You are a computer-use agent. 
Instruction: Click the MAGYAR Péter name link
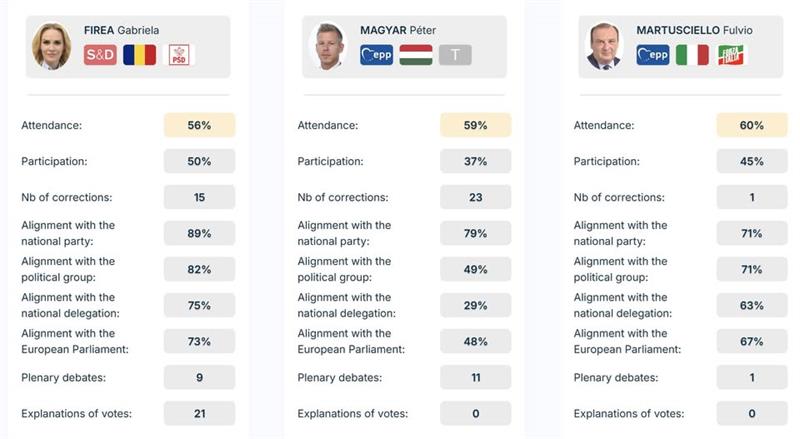pos(400,30)
